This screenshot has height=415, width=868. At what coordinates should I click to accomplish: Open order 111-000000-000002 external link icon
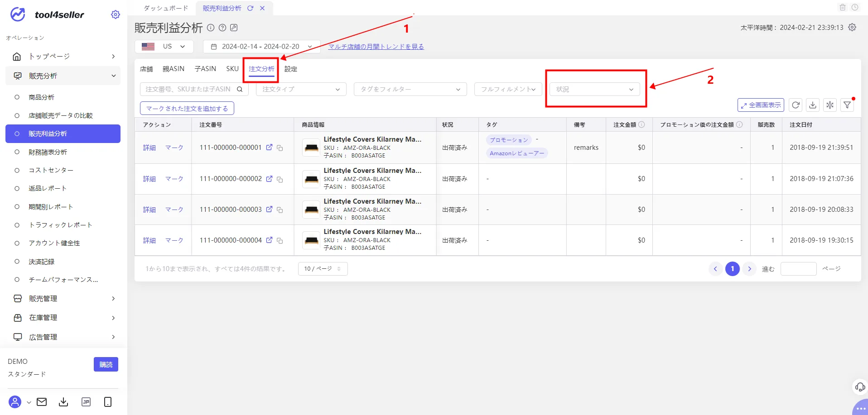click(269, 178)
